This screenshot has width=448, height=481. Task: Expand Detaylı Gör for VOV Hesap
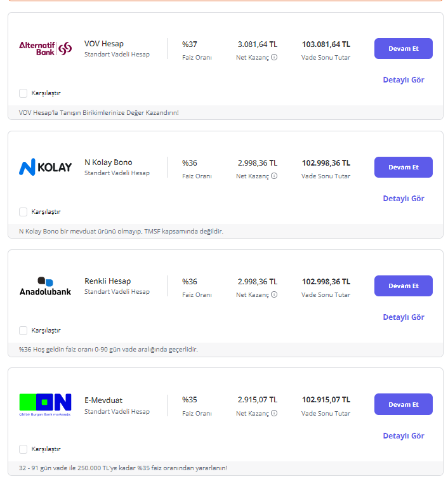click(x=404, y=80)
